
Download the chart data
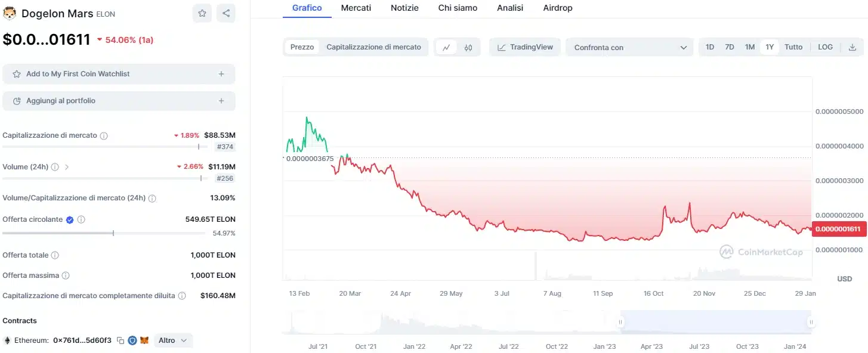pos(852,47)
